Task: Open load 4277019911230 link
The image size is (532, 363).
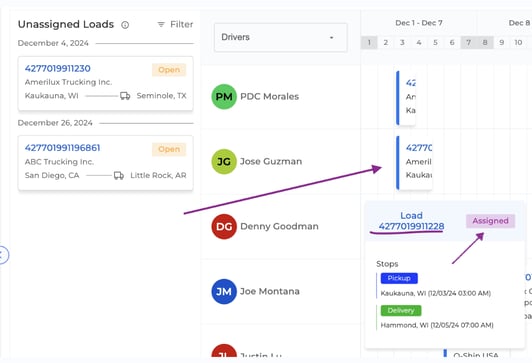Action: [x=58, y=69]
